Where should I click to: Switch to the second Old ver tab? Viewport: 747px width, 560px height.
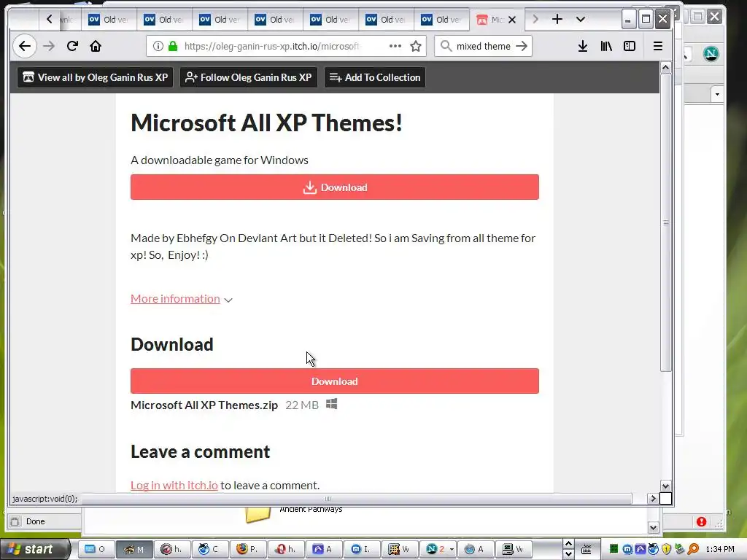164,20
